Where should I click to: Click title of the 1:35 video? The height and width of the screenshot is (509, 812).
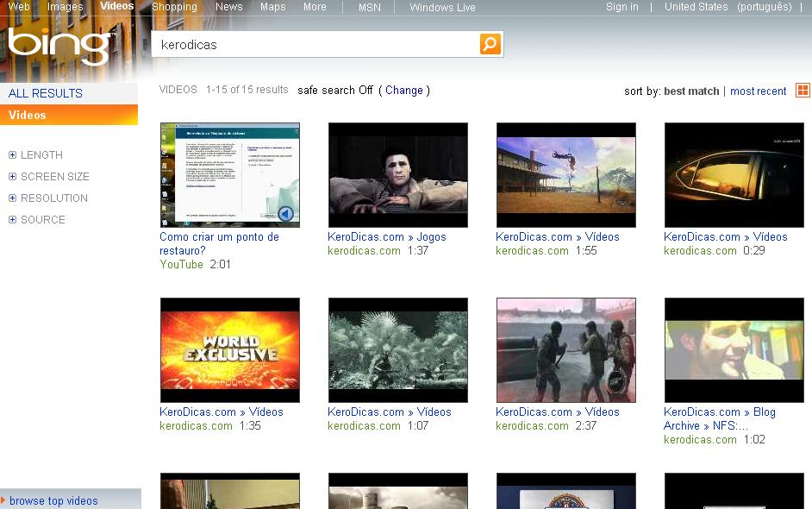(x=222, y=412)
